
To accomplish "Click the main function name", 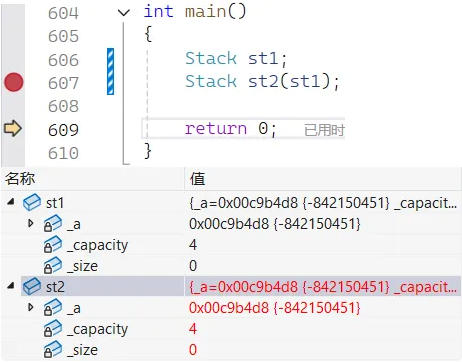I will [x=206, y=12].
